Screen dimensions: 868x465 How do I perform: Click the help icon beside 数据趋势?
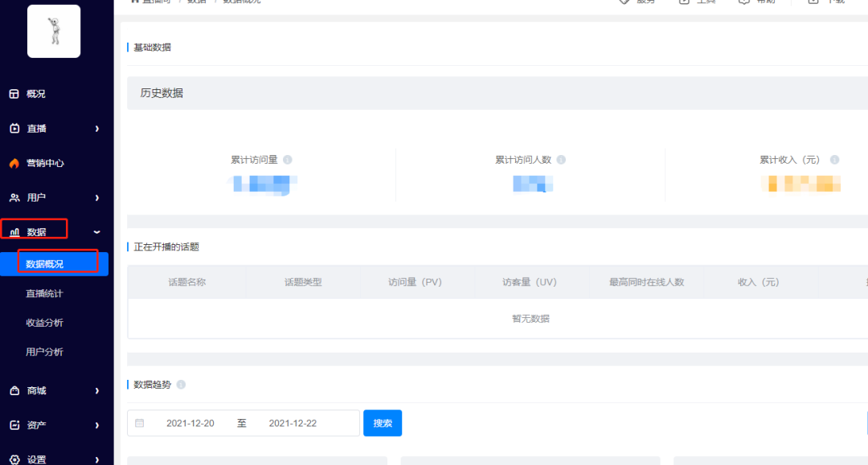pyautogui.click(x=181, y=385)
